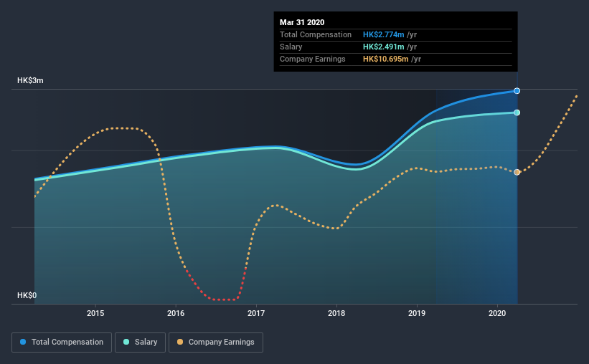Select the 2015 x-axis label
This screenshot has height=364, width=589.
click(x=95, y=313)
